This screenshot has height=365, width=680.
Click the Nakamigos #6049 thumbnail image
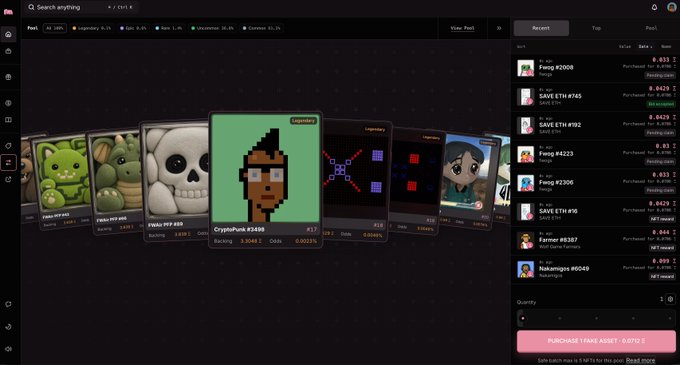tap(526, 270)
